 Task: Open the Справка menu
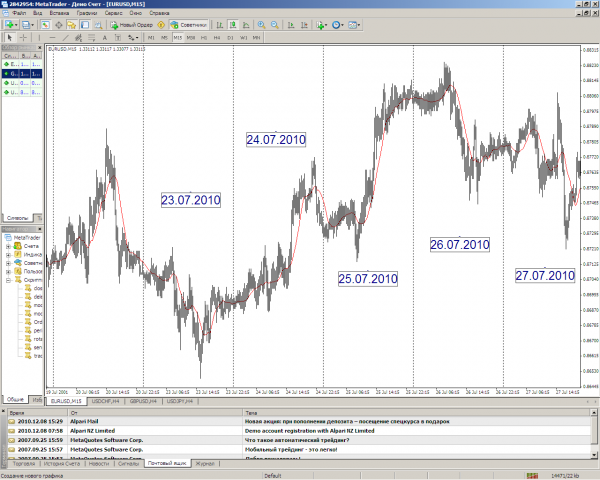pyautogui.click(x=159, y=13)
